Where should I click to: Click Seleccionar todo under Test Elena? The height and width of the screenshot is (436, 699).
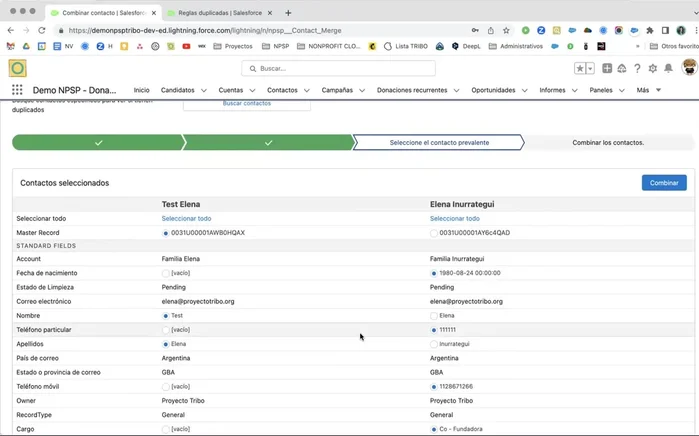click(x=186, y=218)
